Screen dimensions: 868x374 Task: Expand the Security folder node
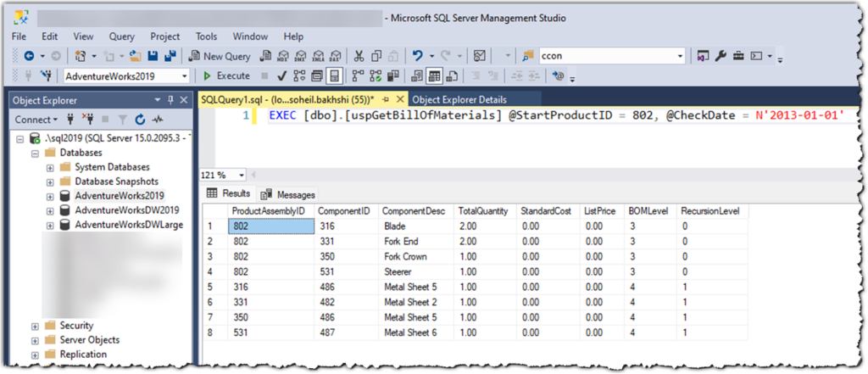point(35,326)
